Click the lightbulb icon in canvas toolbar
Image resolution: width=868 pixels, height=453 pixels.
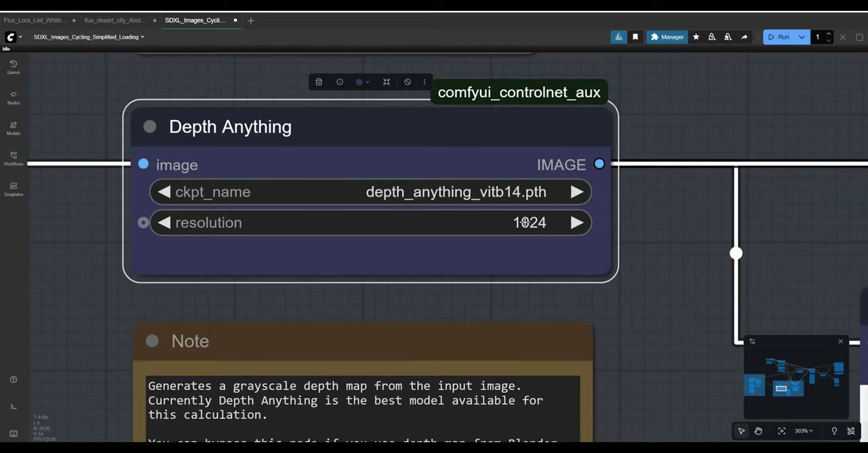834,431
